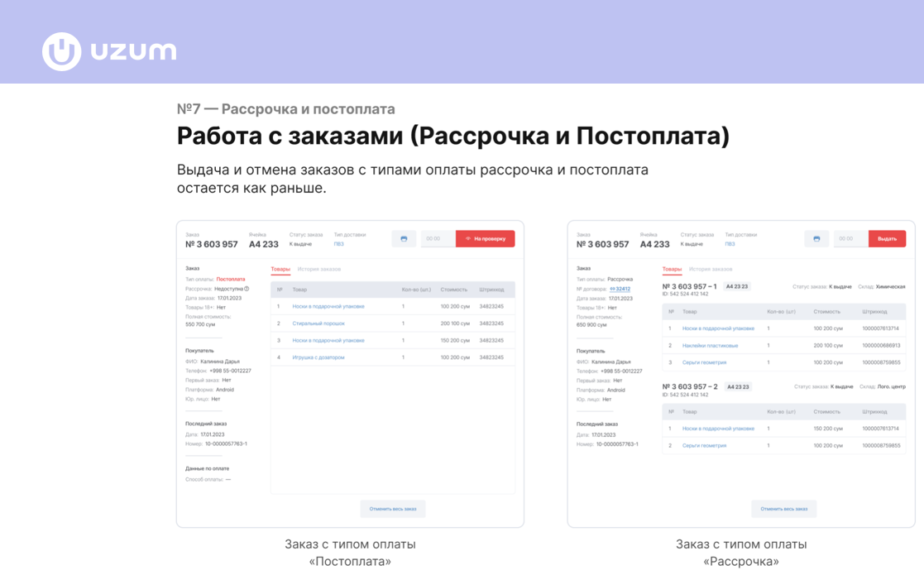Open История заказов tab in the Постоплата order
This screenshot has width=924, height=575.
[x=318, y=269]
